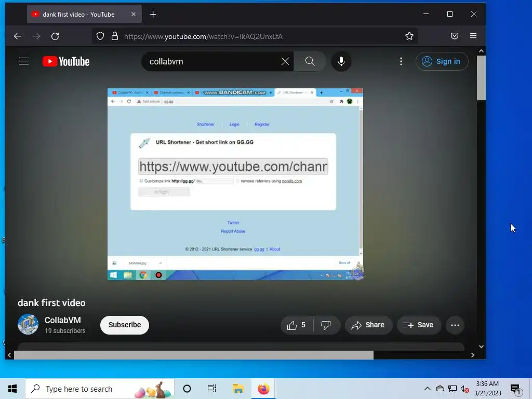Save video to a playlist
Image resolution: width=532 pixels, height=399 pixels.
pyautogui.click(x=419, y=325)
